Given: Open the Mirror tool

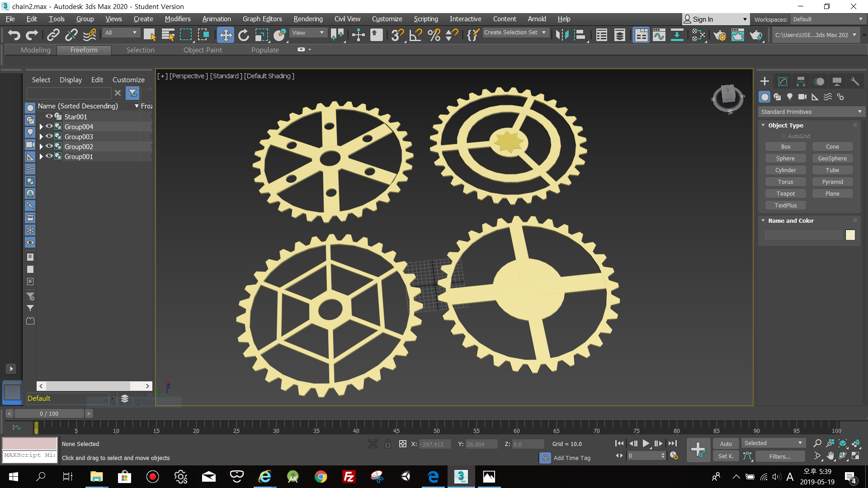Looking at the screenshot, I should (562, 35).
